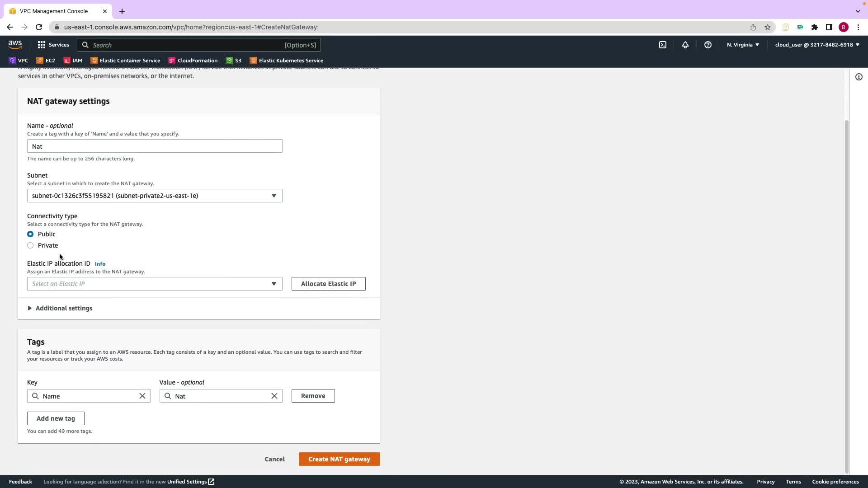Open the N. Virginia region menu
868x488 pixels.
tap(743, 45)
